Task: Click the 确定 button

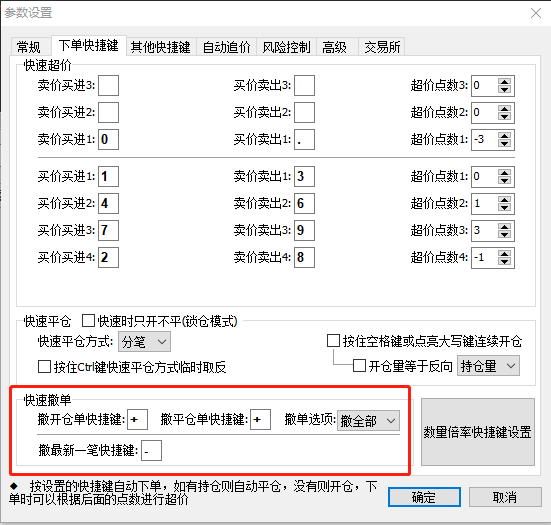Action: [x=424, y=497]
